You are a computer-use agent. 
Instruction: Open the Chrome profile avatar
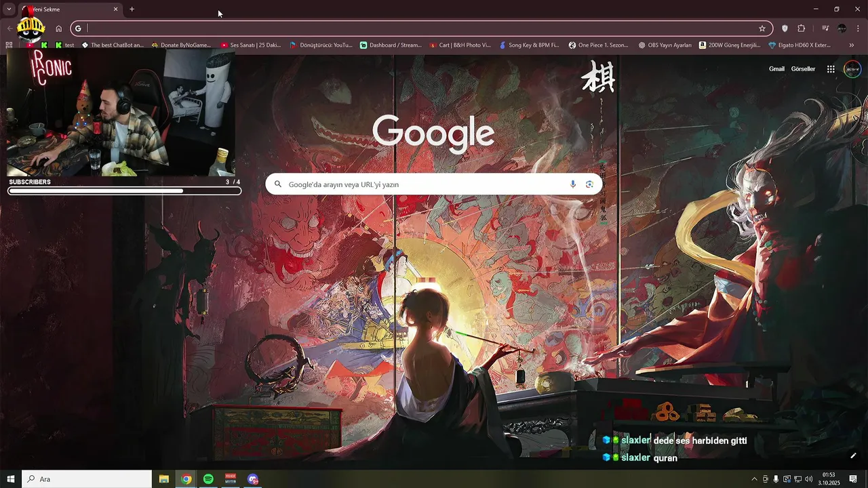[x=842, y=28]
